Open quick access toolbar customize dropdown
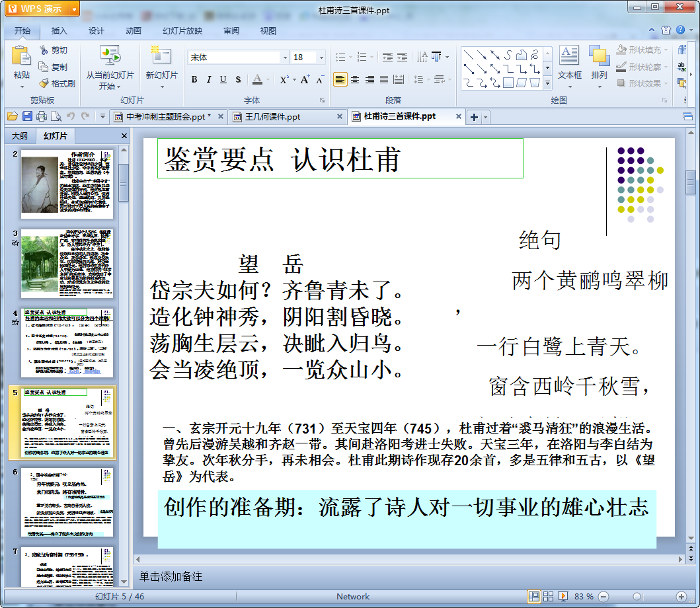The width and height of the screenshot is (700, 608). pos(102,116)
